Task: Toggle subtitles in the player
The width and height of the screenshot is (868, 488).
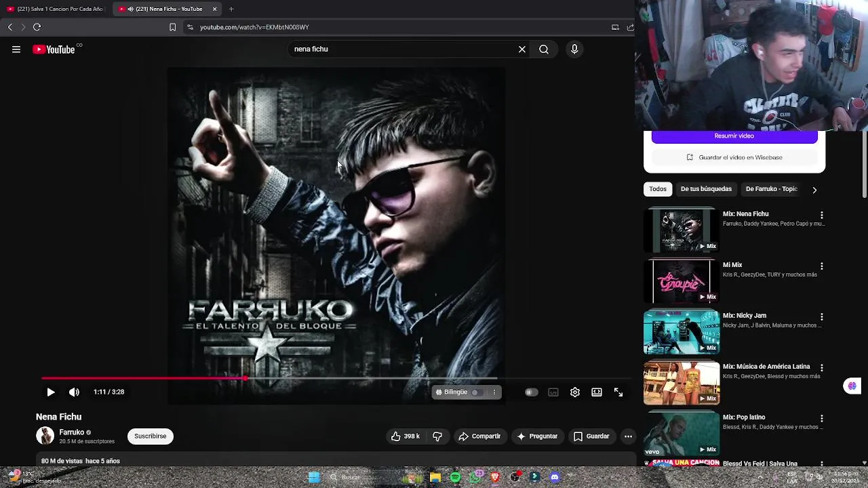Action: [x=553, y=392]
